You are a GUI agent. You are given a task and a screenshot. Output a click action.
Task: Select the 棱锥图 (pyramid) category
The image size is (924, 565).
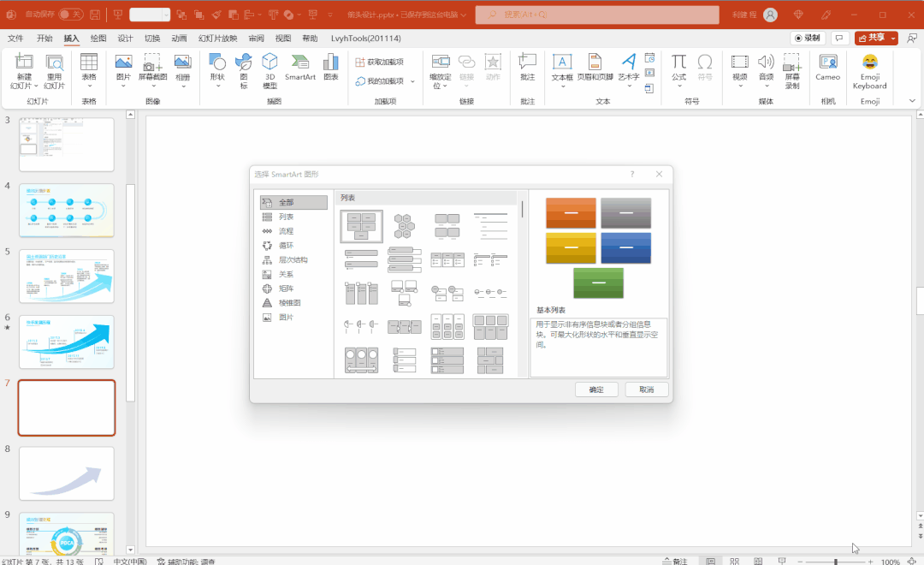tap(293, 302)
